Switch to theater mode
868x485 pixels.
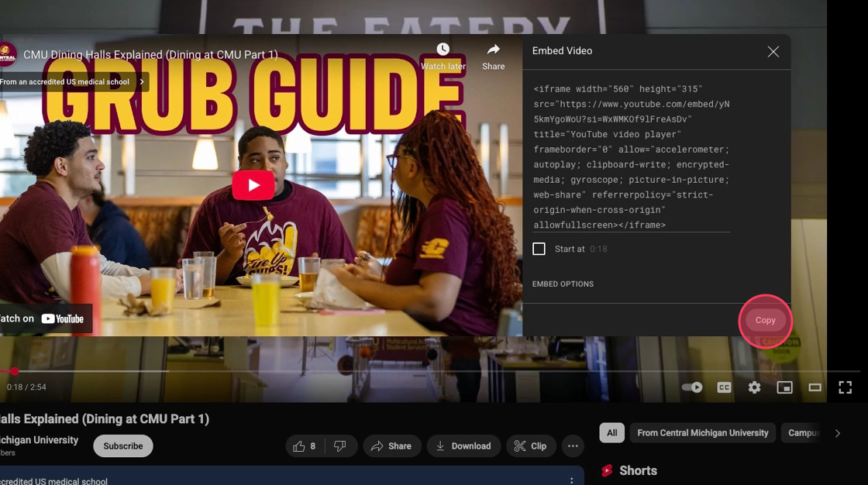[x=815, y=387]
